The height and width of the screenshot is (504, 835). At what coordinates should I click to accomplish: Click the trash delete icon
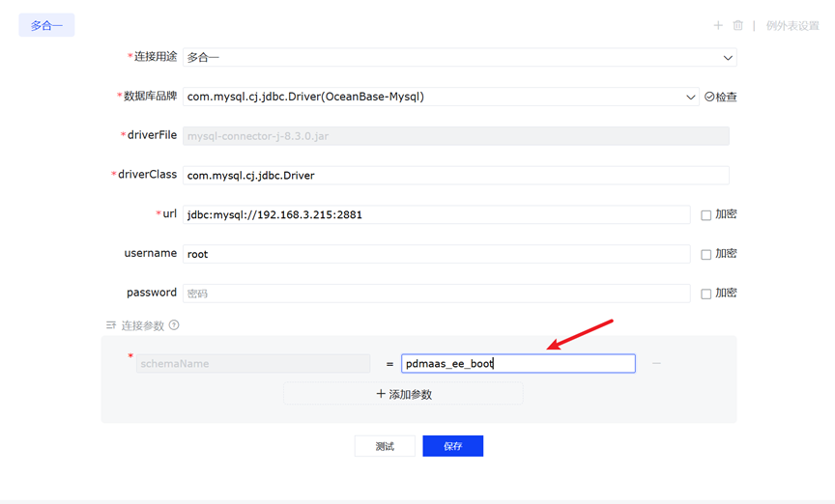click(x=738, y=26)
